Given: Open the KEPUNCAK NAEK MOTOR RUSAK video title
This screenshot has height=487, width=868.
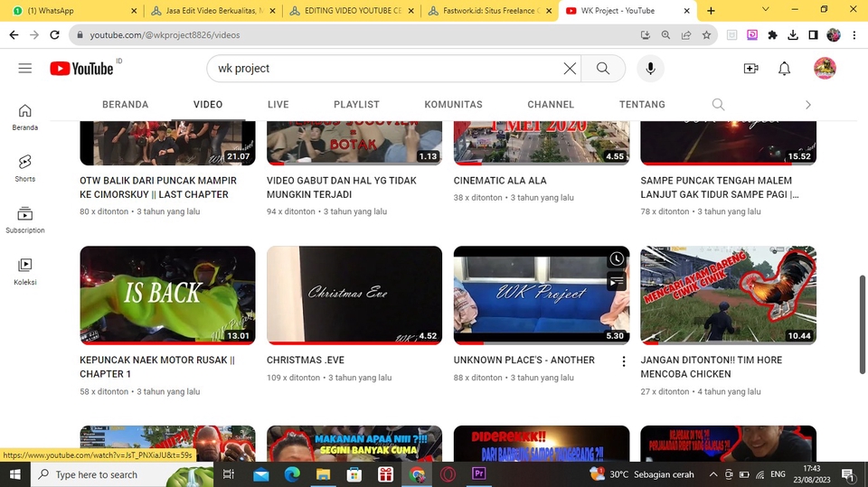Looking at the screenshot, I should point(157,367).
